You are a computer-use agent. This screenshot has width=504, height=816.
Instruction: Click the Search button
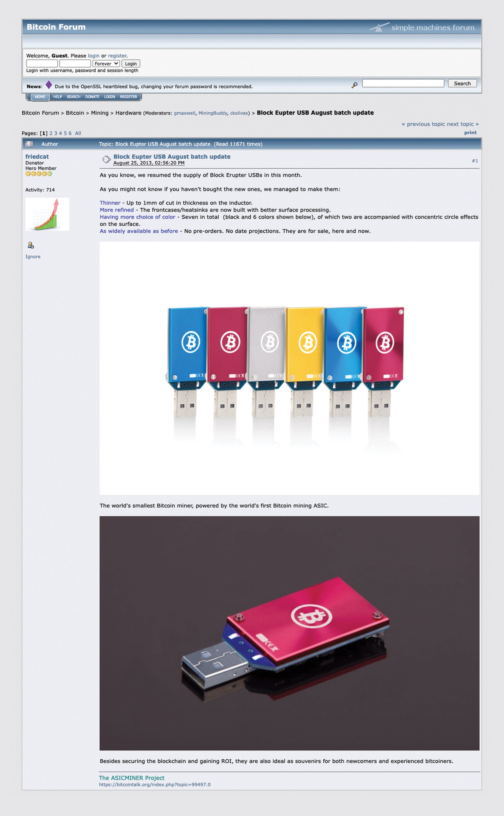tap(462, 83)
